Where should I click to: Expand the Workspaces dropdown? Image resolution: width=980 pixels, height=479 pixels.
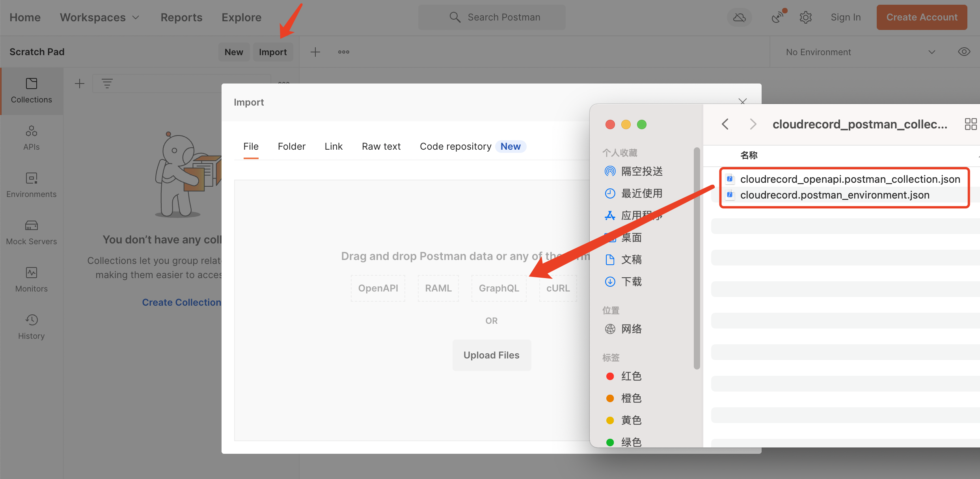[99, 17]
